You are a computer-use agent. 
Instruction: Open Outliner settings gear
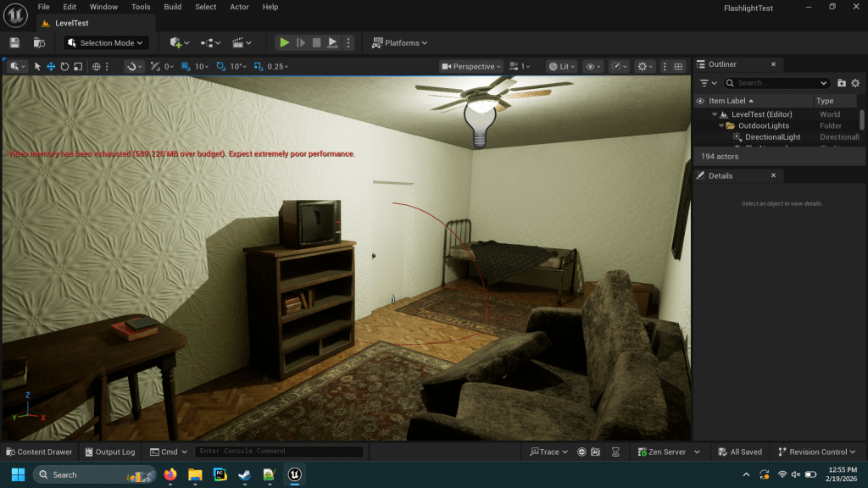[855, 83]
